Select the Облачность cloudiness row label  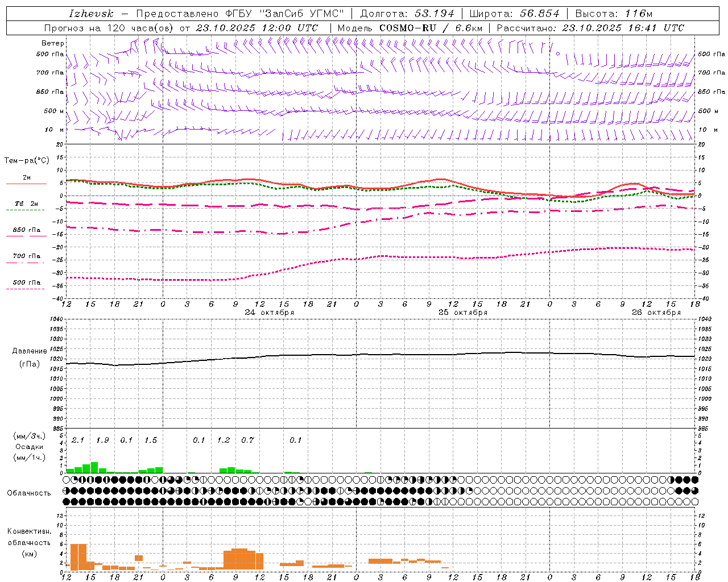pos(29,493)
